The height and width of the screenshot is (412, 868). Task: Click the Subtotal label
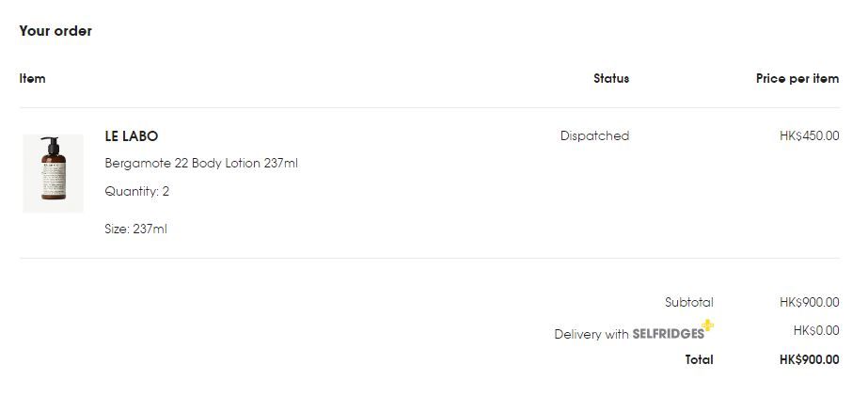tap(688, 303)
